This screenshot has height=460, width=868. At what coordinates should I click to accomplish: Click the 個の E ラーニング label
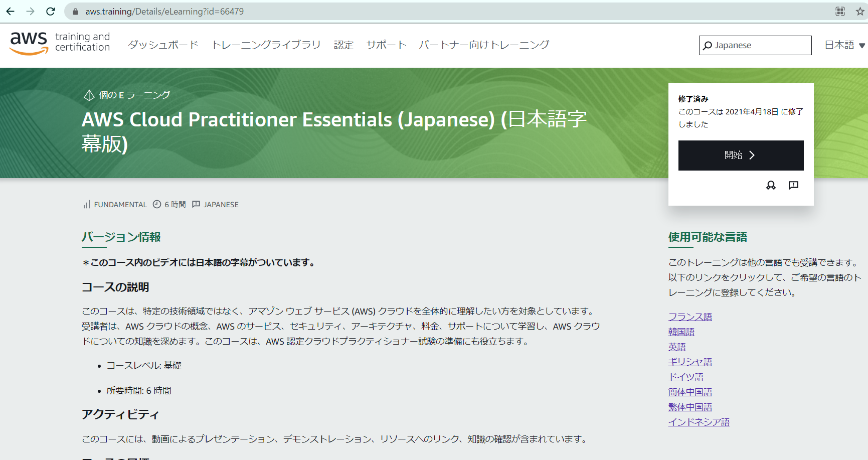[x=134, y=95]
